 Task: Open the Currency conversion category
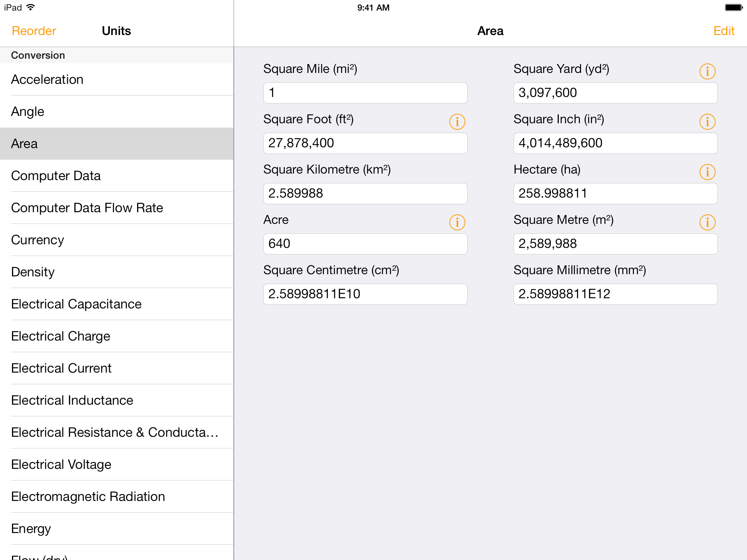117,240
